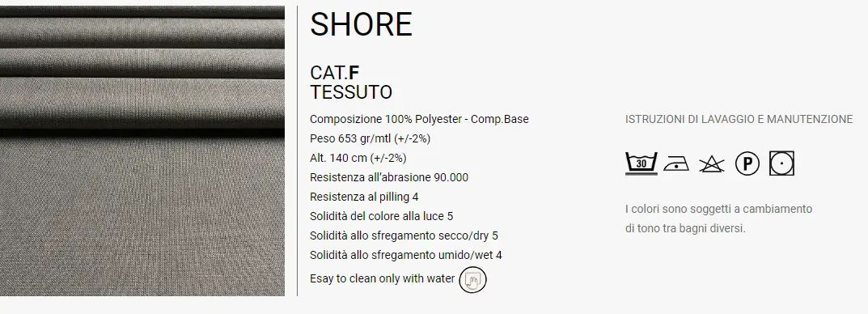
Task: Click the Resistenza al pilling 4 line
Action: (x=364, y=197)
